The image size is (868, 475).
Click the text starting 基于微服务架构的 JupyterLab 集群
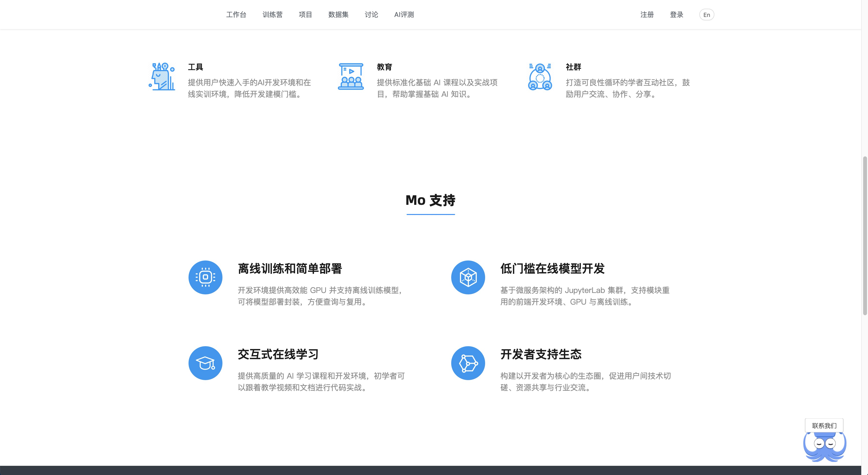[585, 296]
